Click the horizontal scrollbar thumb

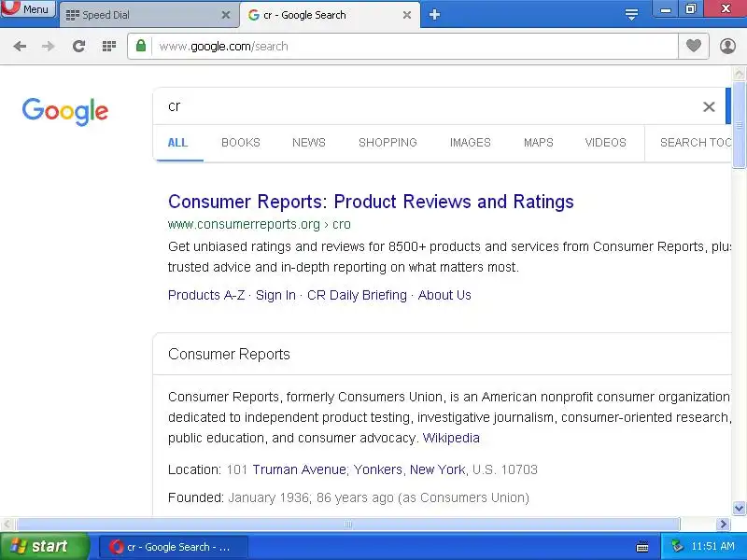pos(347,525)
